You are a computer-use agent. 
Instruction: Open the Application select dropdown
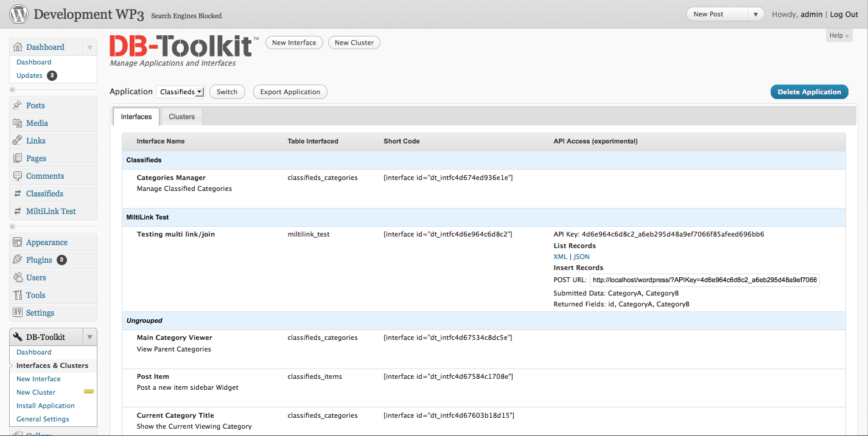(181, 92)
